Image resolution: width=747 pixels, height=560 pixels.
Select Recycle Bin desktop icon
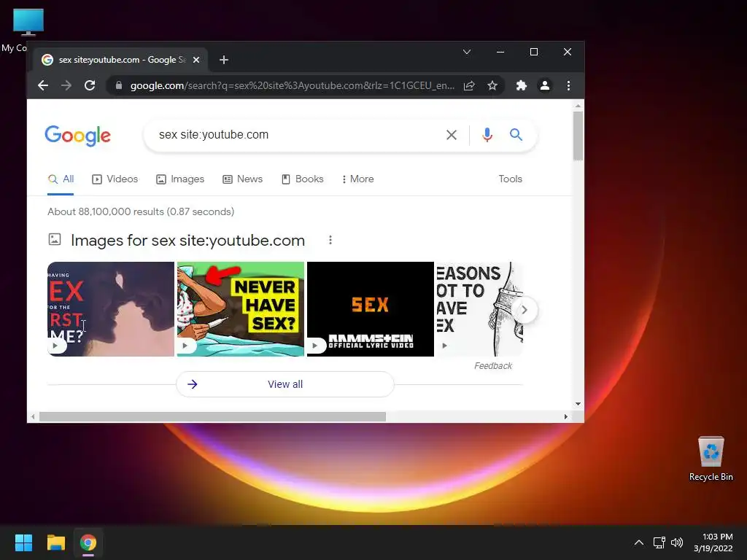(711, 459)
